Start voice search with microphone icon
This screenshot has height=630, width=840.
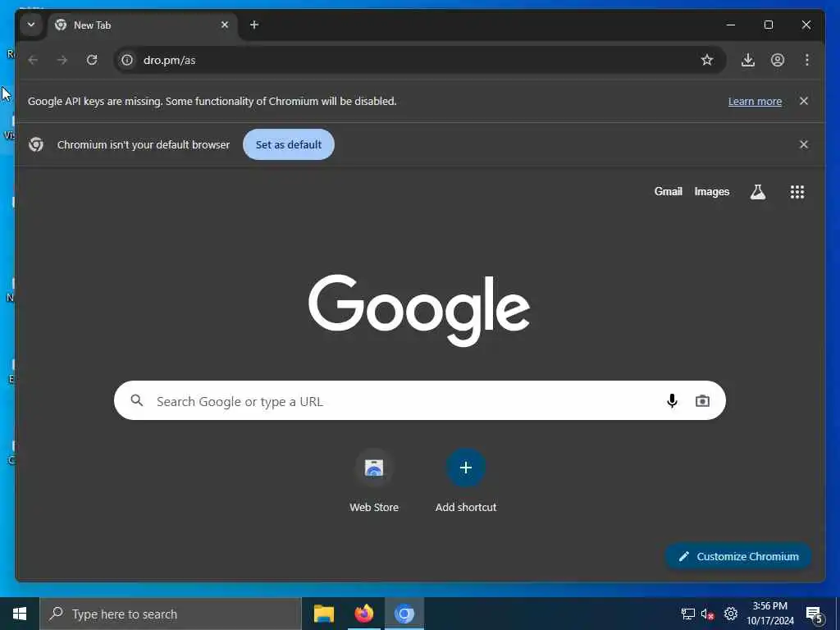pos(672,400)
